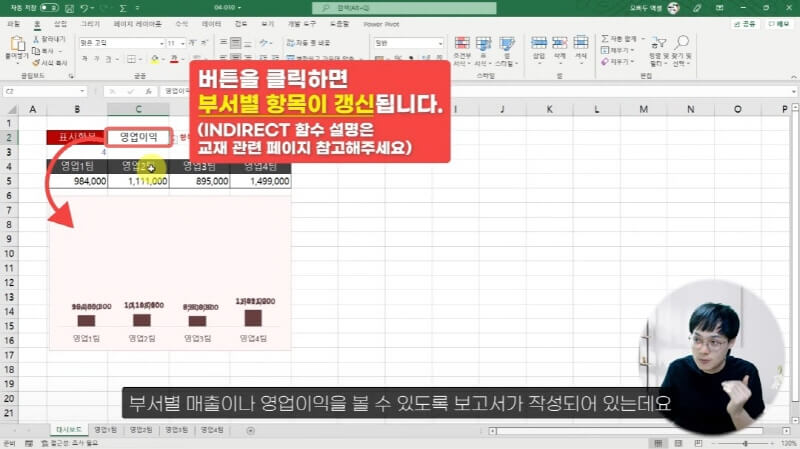The height and width of the screenshot is (449, 800).
Task: Click the yellow Fill Color swatch
Action: [155, 60]
